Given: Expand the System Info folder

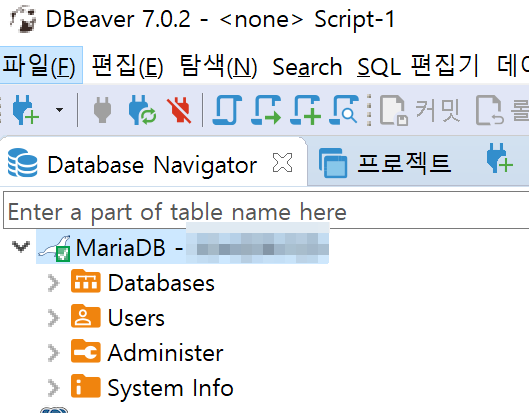Looking at the screenshot, I should (53, 388).
